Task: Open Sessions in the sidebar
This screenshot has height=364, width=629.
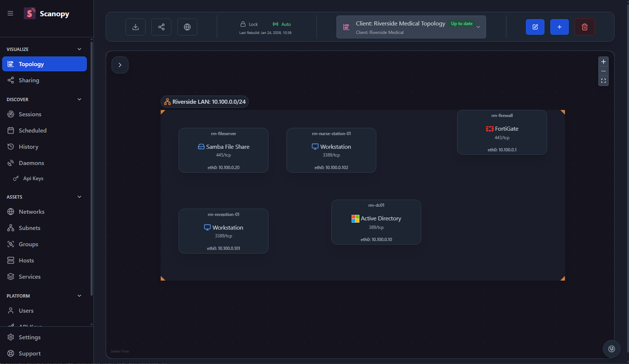Action: (30, 114)
